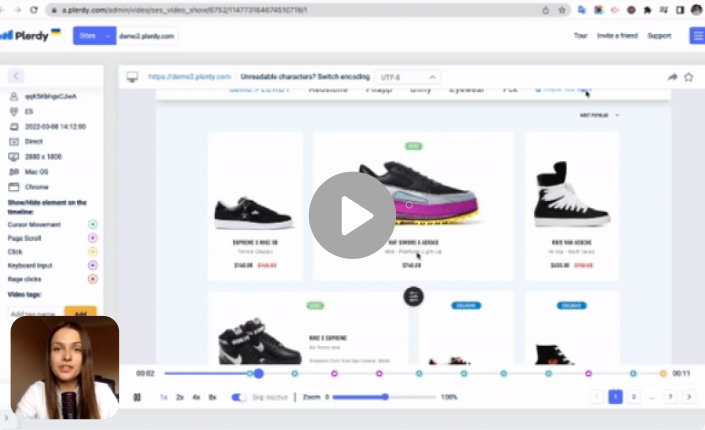The image size is (705, 430).
Task: Open the browser profile avatar
Action: (x=696, y=10)
